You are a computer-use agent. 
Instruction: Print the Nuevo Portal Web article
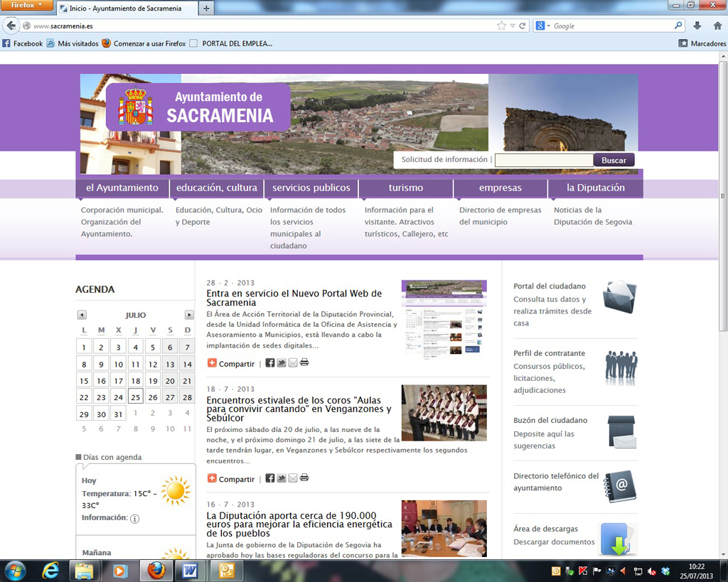click(x=304, y=362)
